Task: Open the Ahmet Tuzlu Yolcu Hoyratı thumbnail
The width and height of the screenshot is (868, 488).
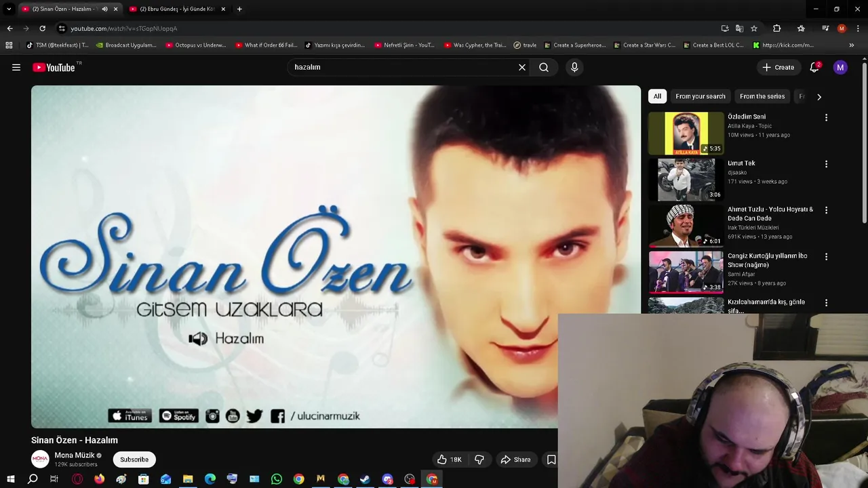Action: [x=686, y=226]
